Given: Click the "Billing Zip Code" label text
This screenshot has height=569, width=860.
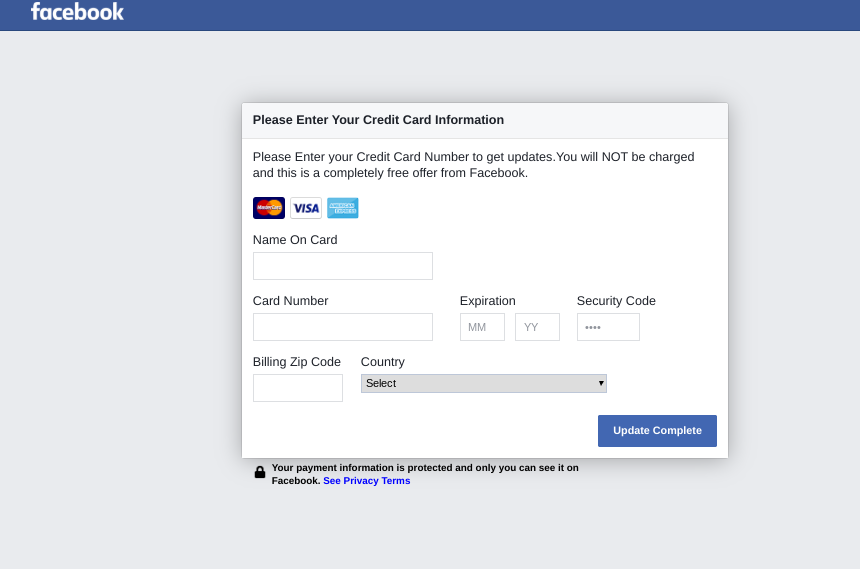Looking at the screenshot, I should click(297, 362).
